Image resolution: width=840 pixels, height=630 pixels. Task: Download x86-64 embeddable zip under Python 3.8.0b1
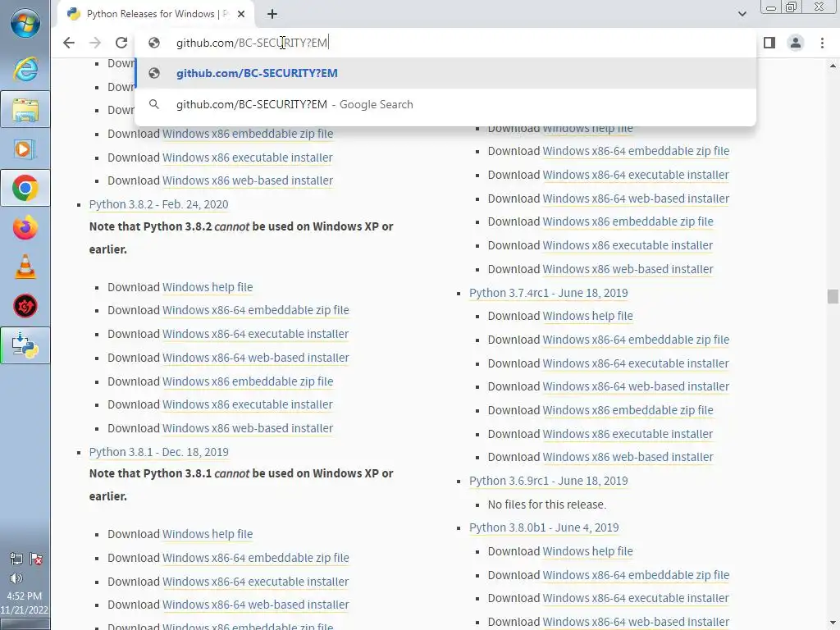(x=636, y=575)
